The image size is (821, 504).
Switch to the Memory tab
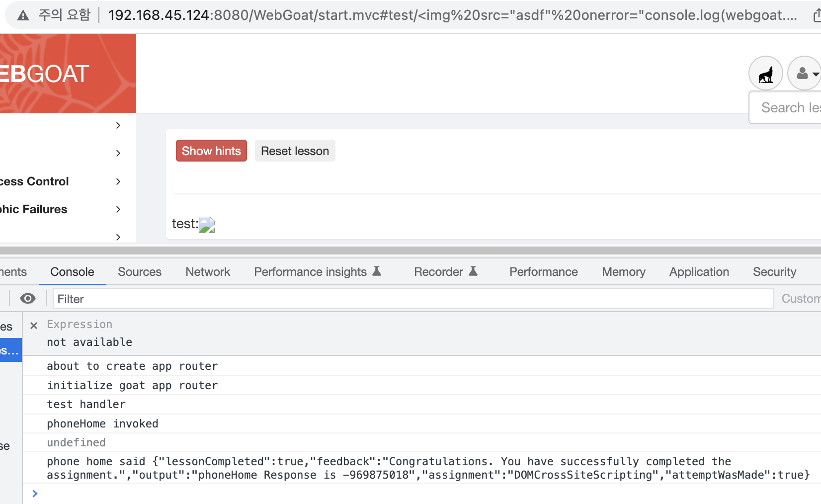[624, 272]
